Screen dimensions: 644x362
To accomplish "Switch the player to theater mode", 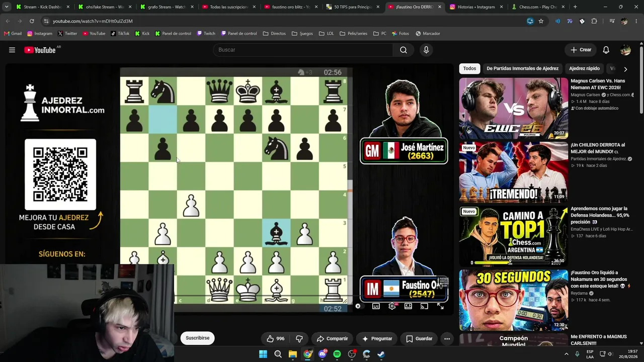I will [x=408, y=306].
